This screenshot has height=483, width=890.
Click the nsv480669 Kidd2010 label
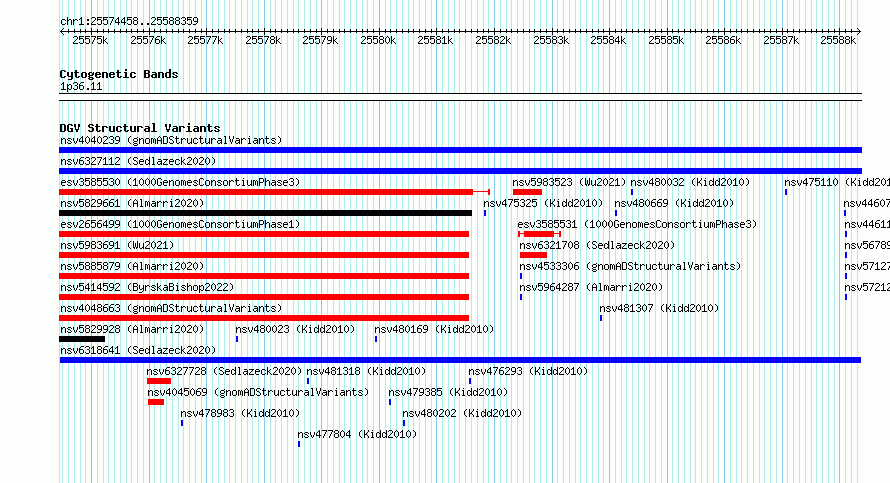coord(674,203)
